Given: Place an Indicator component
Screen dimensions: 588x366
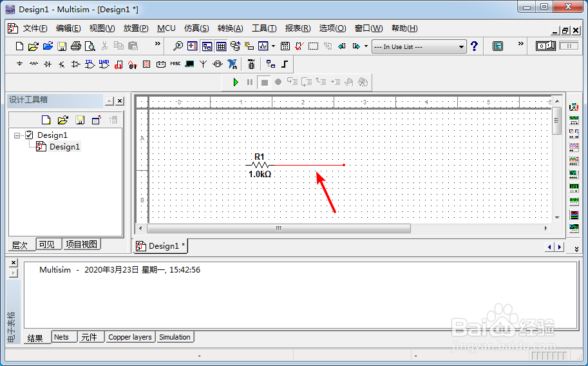Looking at the screenshot, I should click(x=147, y=64).
